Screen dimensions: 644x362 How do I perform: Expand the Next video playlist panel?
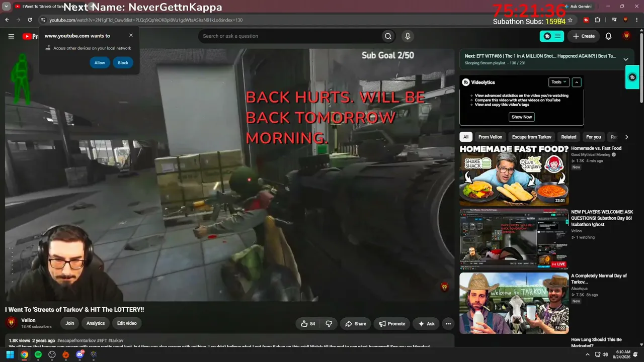[x=626, y=59]
